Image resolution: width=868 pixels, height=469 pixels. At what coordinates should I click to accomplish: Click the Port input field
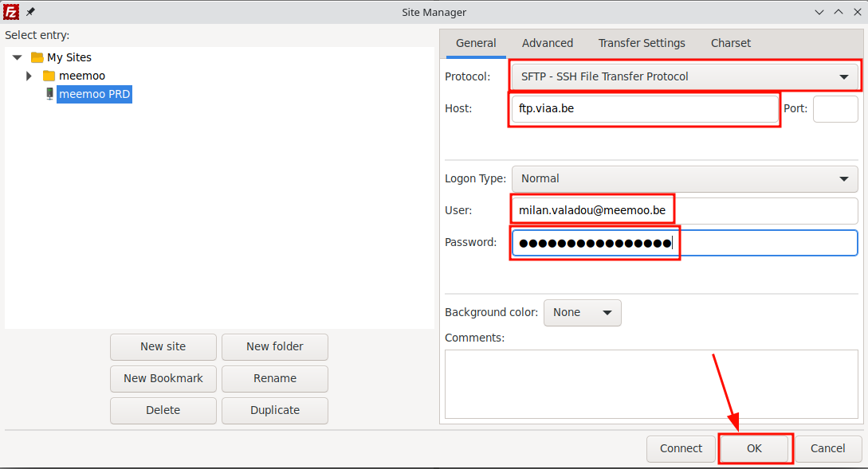835,108
